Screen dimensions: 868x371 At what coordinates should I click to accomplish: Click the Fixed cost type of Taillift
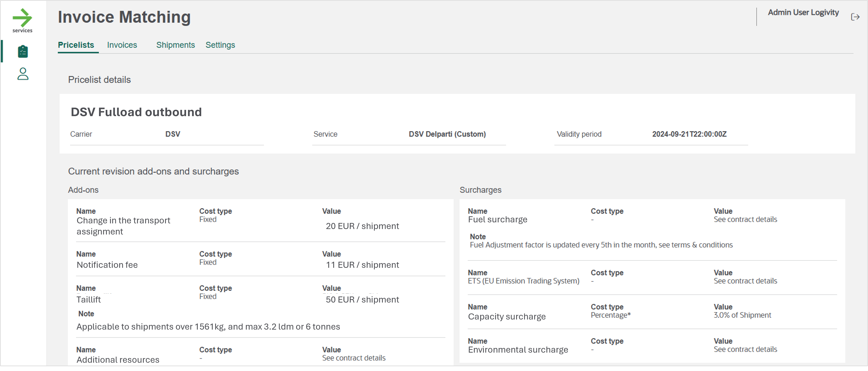[208, 296]
